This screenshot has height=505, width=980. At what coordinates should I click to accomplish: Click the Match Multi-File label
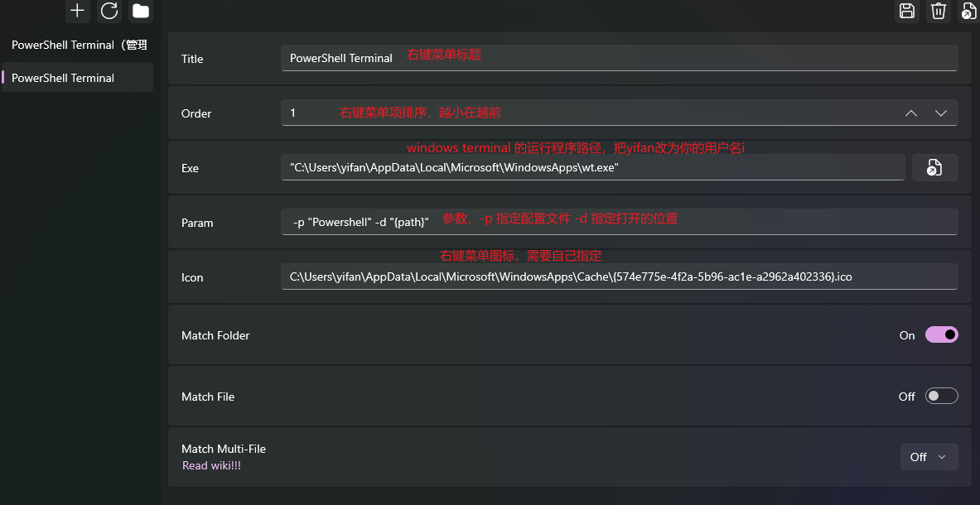[x=223, y=449]
